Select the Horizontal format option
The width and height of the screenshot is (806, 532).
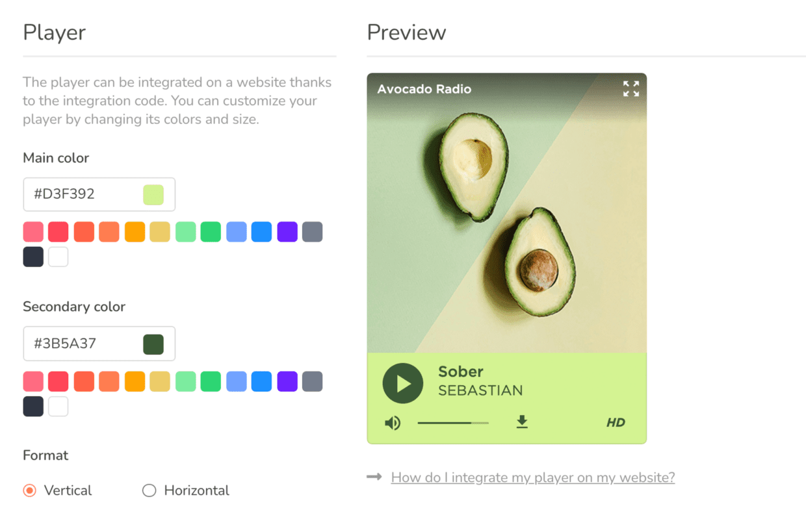pyautogui.click(x=148, y=490)
